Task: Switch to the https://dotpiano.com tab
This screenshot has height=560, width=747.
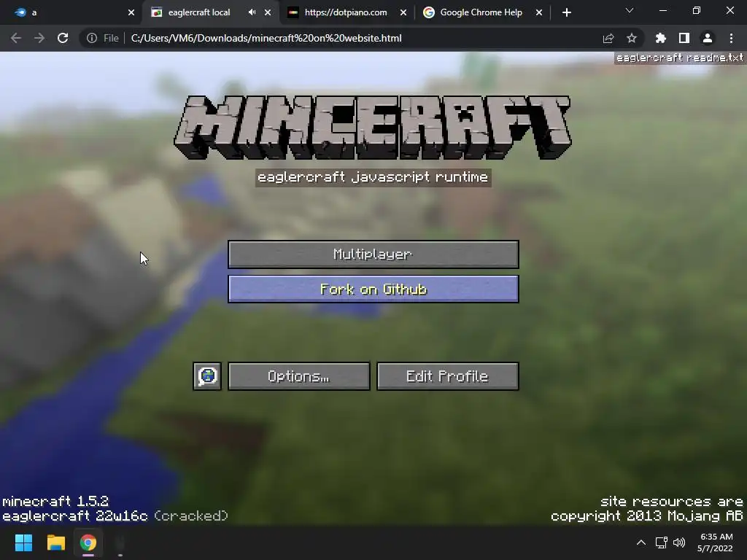Action: [346, 12]
